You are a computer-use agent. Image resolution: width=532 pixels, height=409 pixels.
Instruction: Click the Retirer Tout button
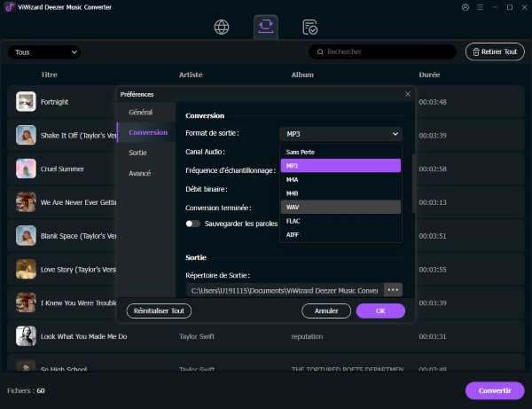495,51
